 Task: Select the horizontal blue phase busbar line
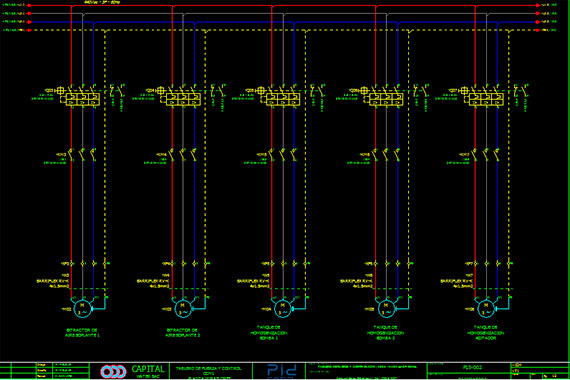click(284, 22)
